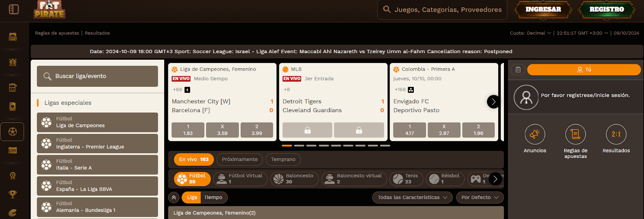Image resolution: width=644 pixels, height=219 pixels.
Task: Jump to first carousel page indicator
Action: click(x=287, y=146)
